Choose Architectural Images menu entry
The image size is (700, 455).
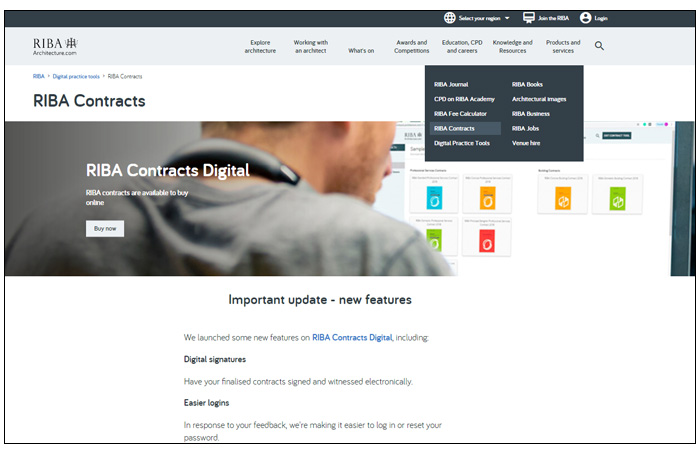539,99
